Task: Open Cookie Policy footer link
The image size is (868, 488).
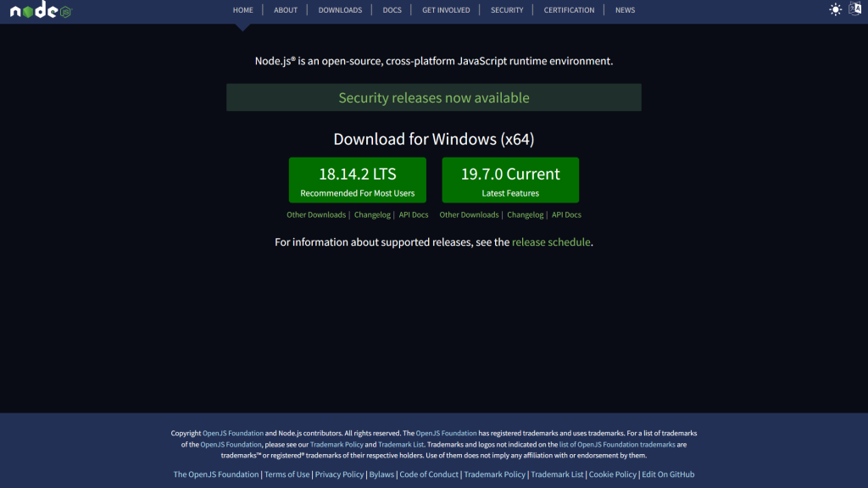Action: [612, 474]
